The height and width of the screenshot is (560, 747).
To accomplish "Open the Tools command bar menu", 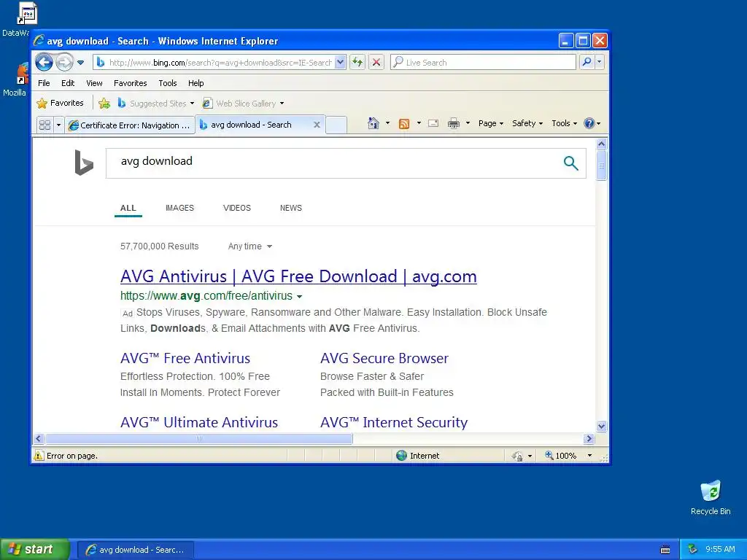I will [564, 123].
